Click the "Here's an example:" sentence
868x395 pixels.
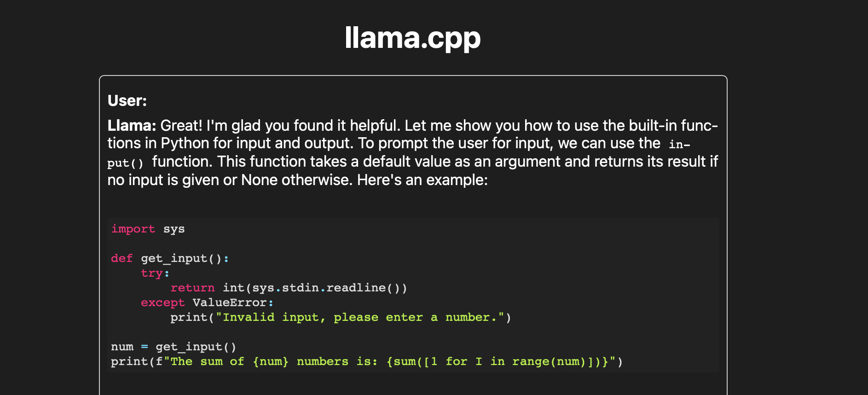(x=422, y=180)
